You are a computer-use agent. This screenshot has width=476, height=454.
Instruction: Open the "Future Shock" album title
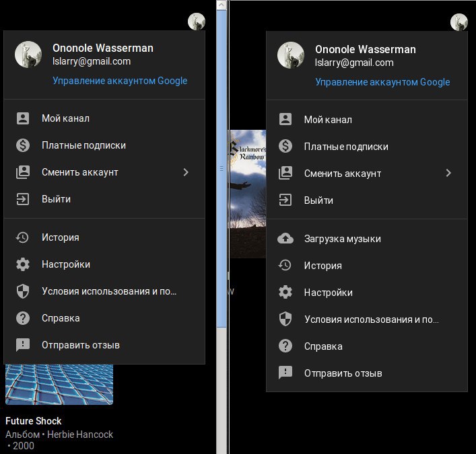(x=34, y=421)
